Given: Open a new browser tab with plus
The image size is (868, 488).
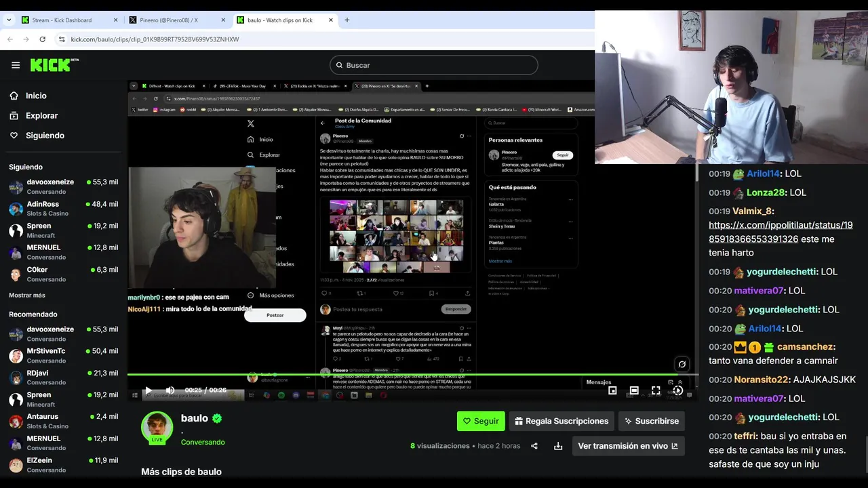Looking at the screenshot, I should tap(347, 20).
